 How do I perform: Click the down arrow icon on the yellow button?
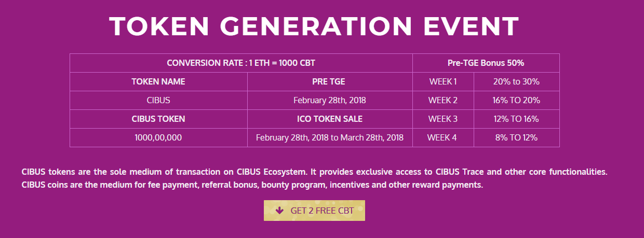(279, 211)
